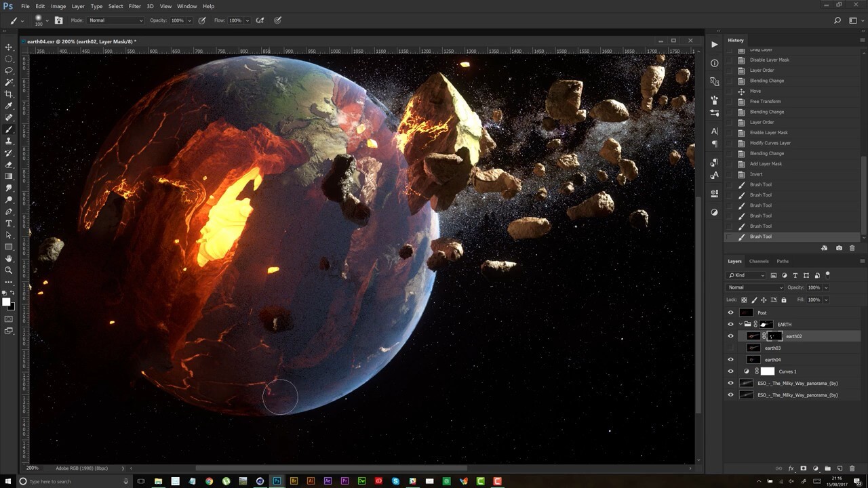The width and height of the screenshot is (868, 488).
Task: Open the layer blending mode dropdown
Action: 755,287
